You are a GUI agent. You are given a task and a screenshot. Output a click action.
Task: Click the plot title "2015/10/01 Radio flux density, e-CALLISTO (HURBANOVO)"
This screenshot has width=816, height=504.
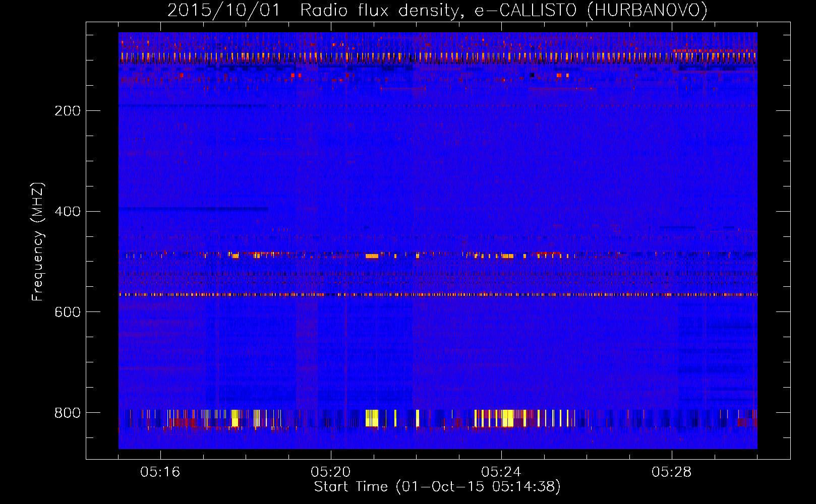[x=437, y=11]
